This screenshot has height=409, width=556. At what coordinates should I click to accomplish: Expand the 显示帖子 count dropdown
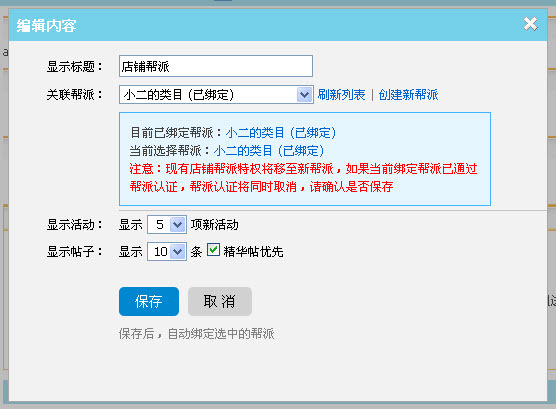pyautogui.click(x=177, y=252)
